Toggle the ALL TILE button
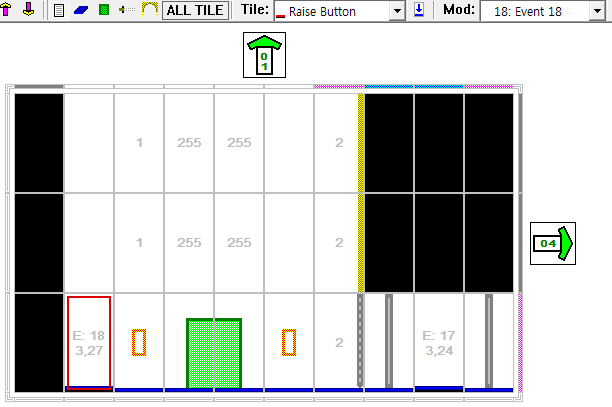 click(x=195, y=10)
